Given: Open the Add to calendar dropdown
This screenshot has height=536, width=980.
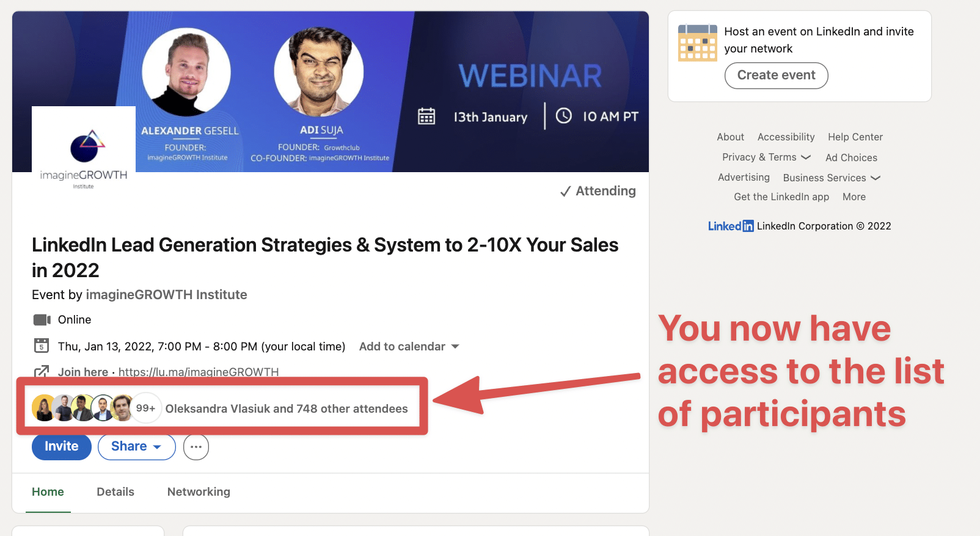Looking at the screenshot, I should pos(409,346).
